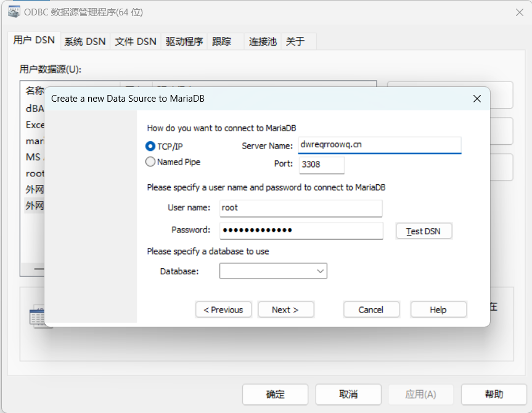Image resolution: width=532 pixels, height=413 pixels.
Task: Test the DSN connection
Action: tap(424, 231)
